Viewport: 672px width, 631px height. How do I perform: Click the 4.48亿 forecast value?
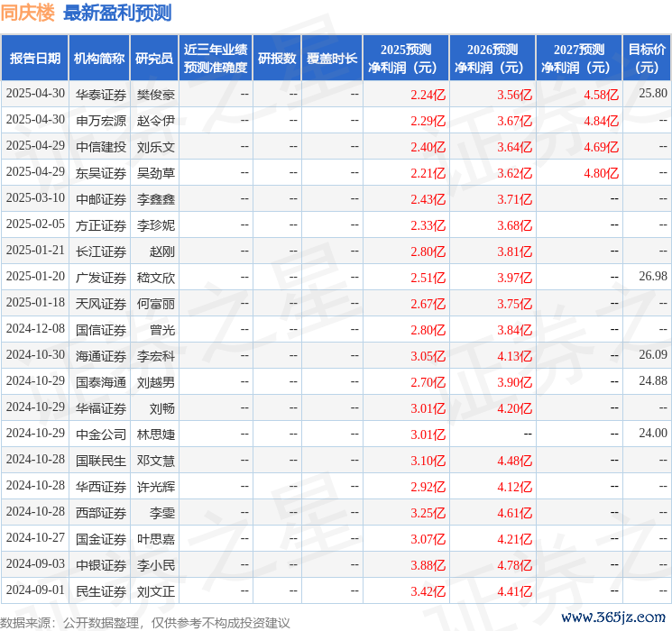pyautogui.click(x=515, y=461)
